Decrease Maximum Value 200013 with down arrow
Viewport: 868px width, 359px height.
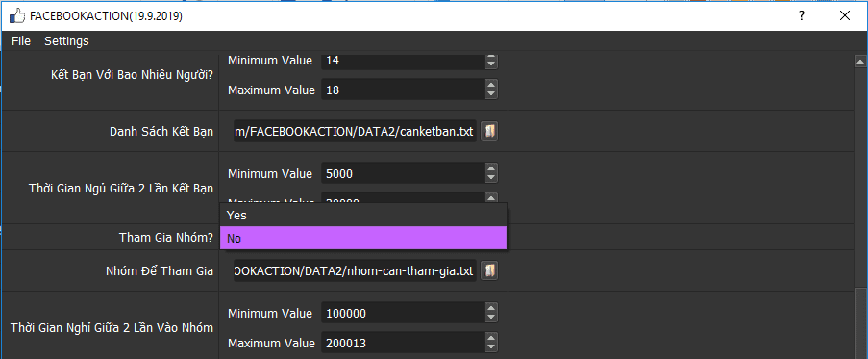coord(491,347)
